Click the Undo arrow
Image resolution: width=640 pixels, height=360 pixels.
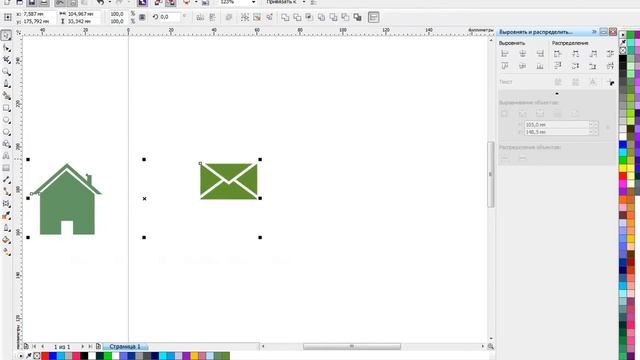coord(100,2)
